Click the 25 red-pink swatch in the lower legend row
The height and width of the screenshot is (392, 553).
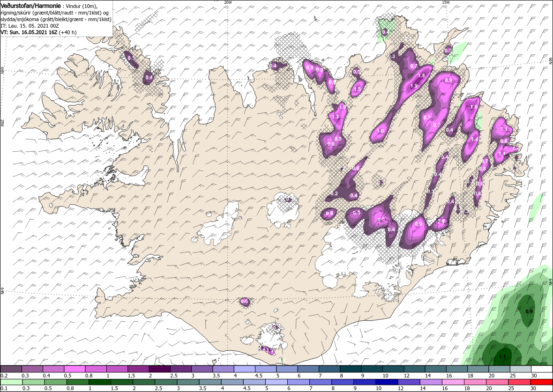click(519, 382)
